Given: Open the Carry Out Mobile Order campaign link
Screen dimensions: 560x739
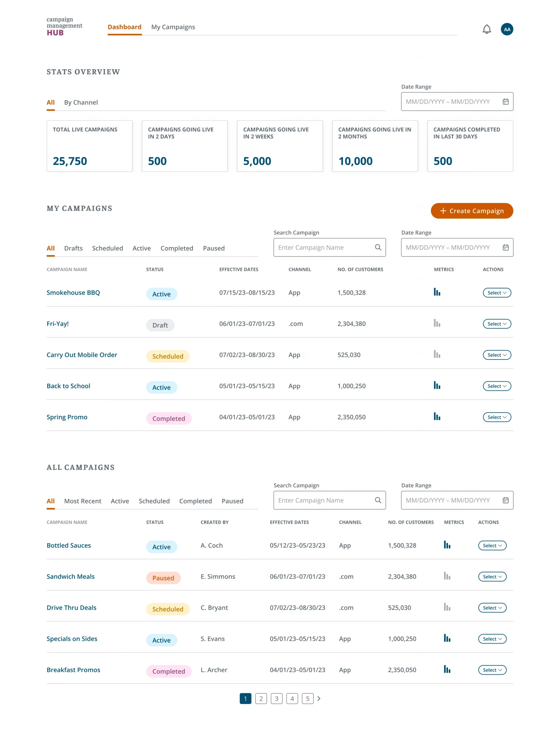Looking at the screenshot, I should point(82,355).
